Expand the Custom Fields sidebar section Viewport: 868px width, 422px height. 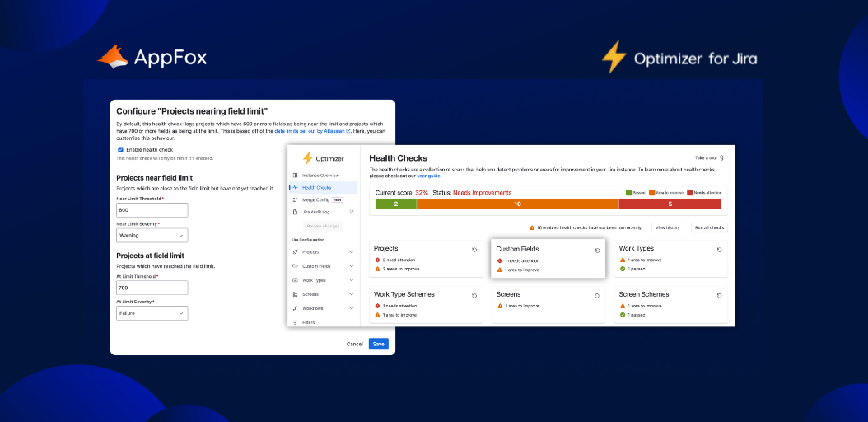tap(352, 266)
